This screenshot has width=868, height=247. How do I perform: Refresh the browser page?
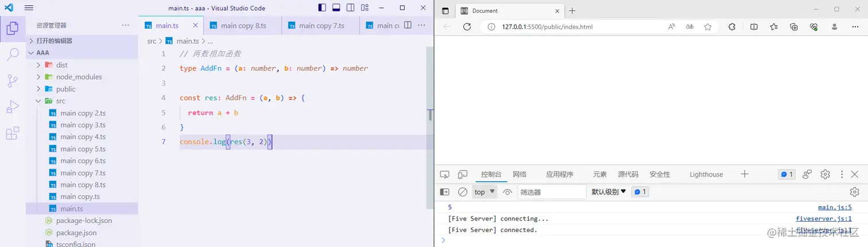coord(467,27)
